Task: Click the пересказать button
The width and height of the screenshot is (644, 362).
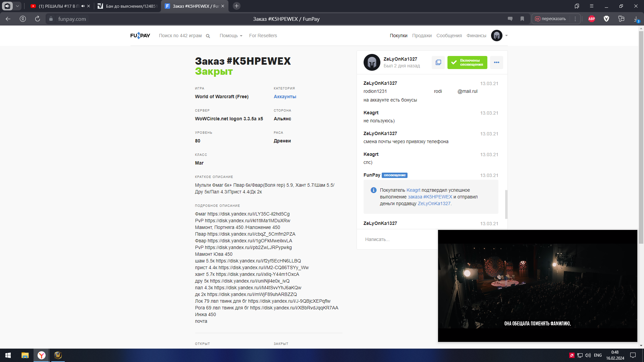Action: click(550, 19)
